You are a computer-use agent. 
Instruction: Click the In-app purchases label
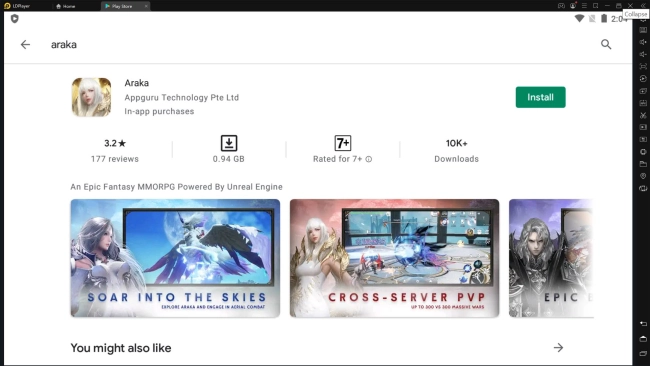click(x=159, y=111)
